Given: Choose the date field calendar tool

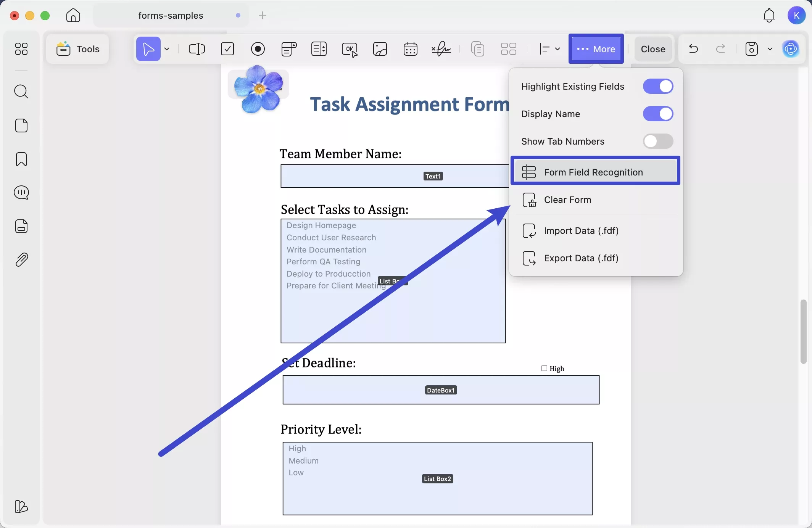Looking at the screenshot, I should tap(410, 49).
